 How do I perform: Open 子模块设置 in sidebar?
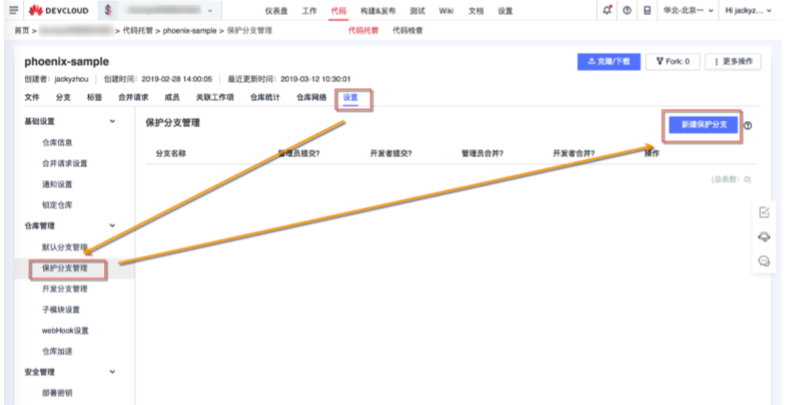[x=61, y=310]
